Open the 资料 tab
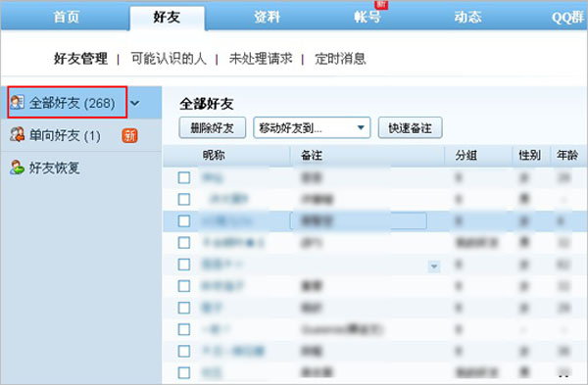This screenshot has height=385, width=588. pos(267,17)
